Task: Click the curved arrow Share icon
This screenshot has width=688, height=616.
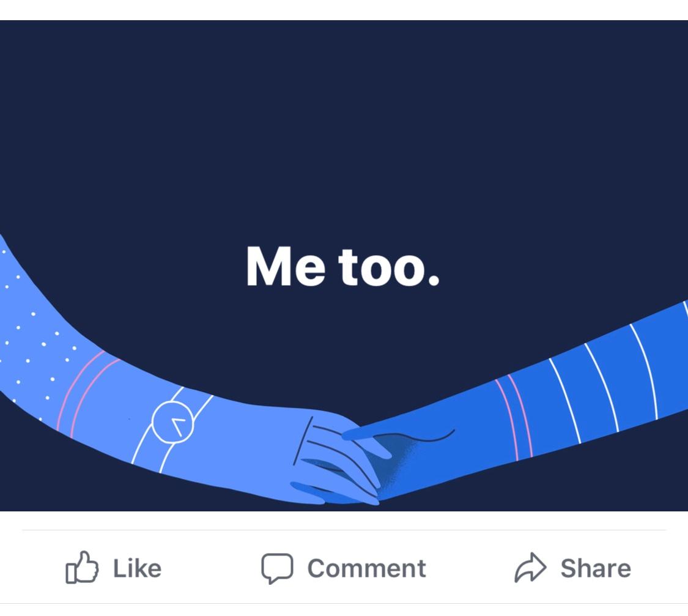Action: pyautogui.click(x=530, y=567)
